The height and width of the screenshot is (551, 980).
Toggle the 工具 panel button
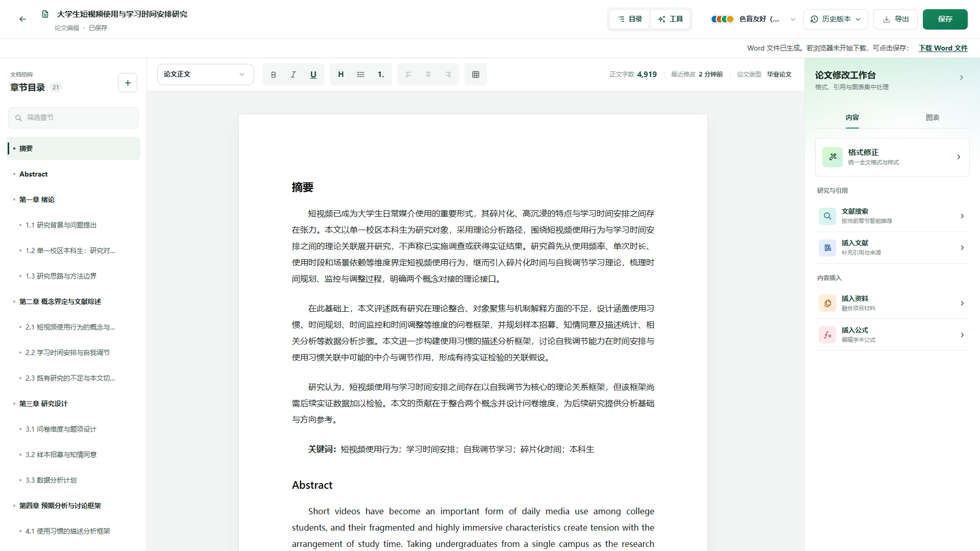pos(670,19)
